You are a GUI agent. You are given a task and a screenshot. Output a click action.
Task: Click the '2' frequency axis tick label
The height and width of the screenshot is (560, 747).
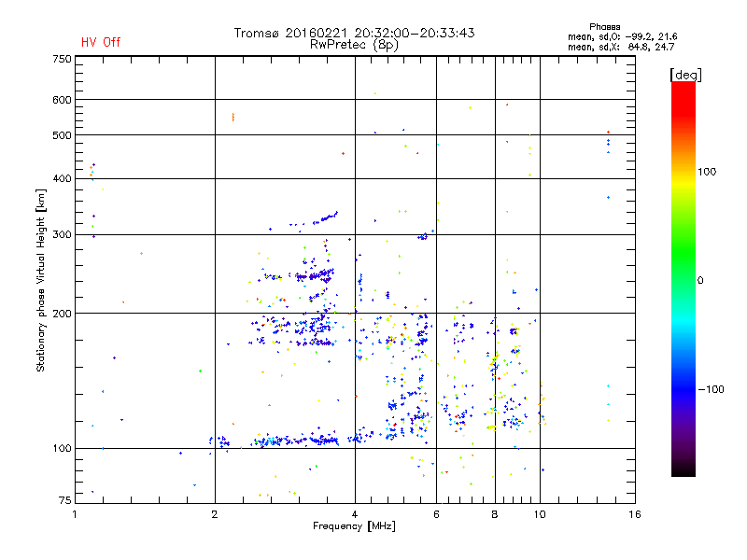click(x=215, y=514)
